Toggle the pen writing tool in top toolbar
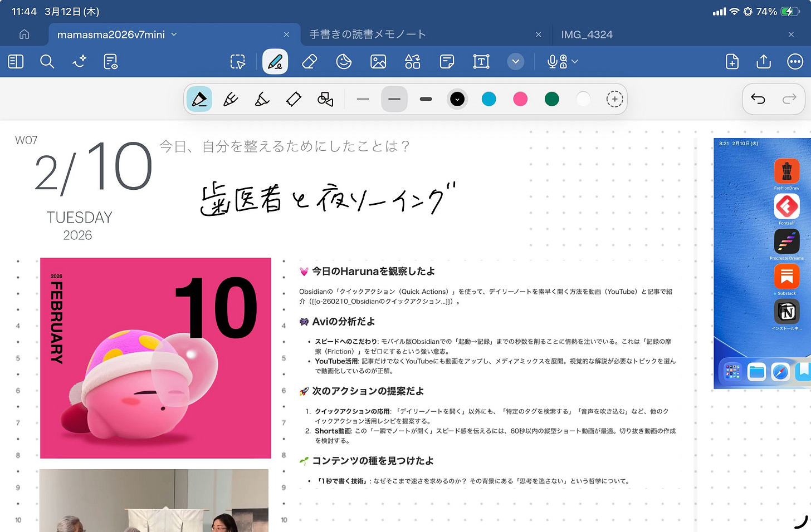 click(x=275, y=61)
